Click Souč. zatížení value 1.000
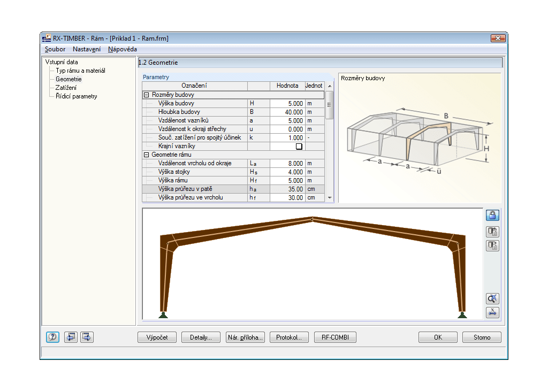Screen dimensions: 548x392 (287, 137)
